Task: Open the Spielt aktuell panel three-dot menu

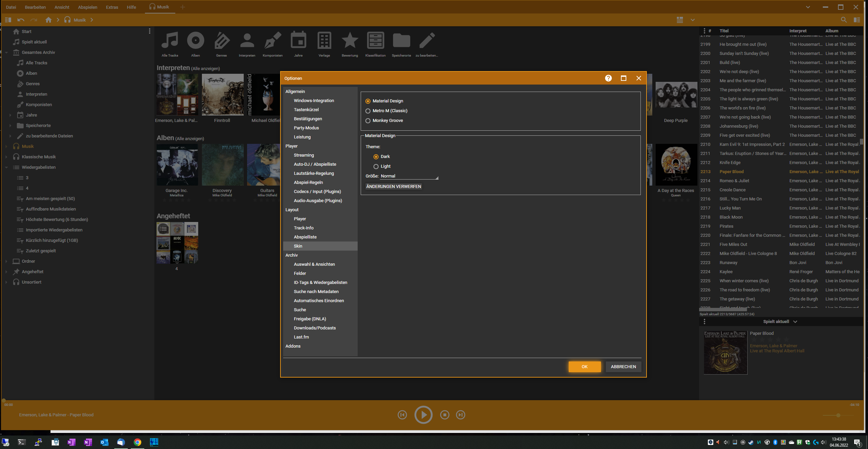Action: point(704,322)
